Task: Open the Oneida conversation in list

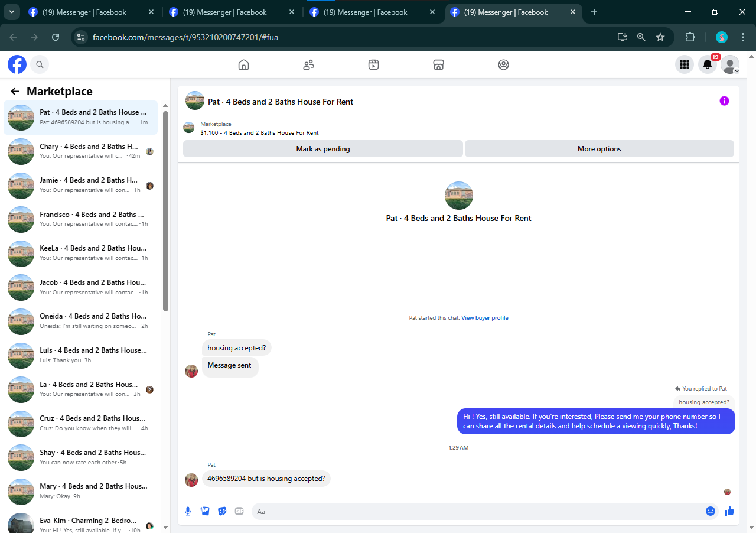Action: (x=81, y=321)
